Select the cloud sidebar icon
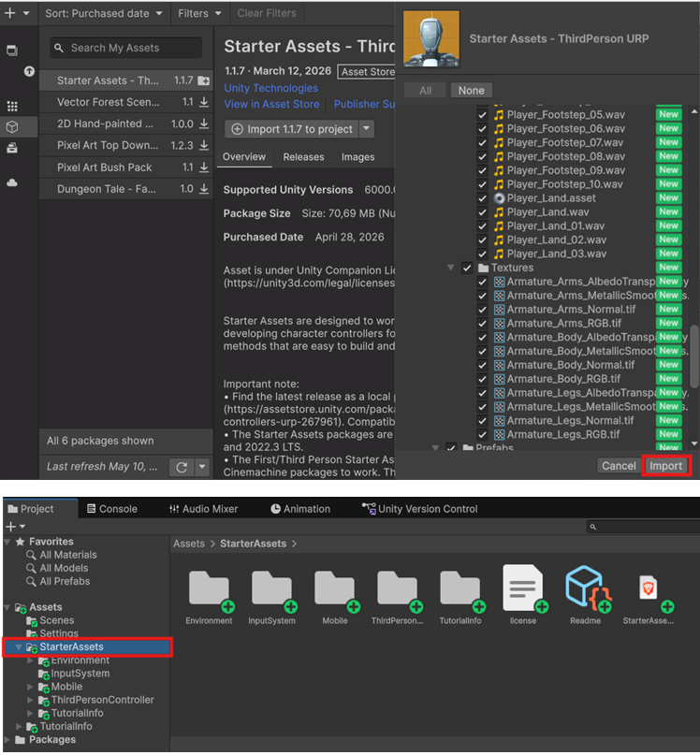700x755 pixels. click(12, 183)
